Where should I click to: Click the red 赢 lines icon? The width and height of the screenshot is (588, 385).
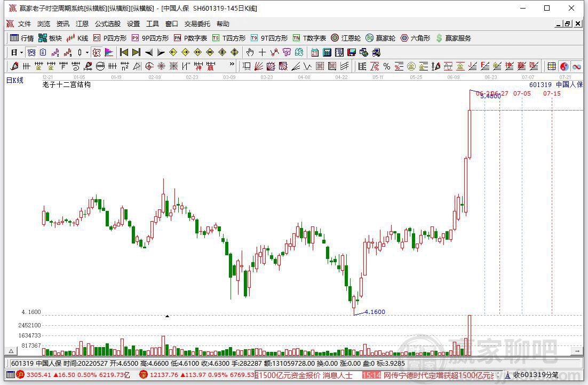click(211, 66)
